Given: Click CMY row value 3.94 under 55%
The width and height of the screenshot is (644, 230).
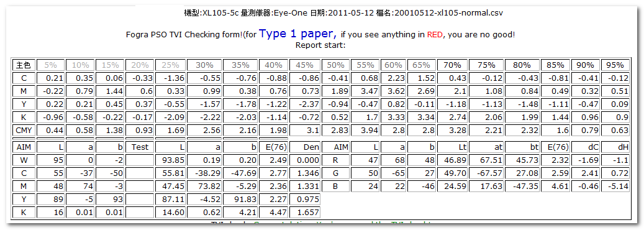Looking at the screenshot, I should pyautogui.click(x=365, y=131).
